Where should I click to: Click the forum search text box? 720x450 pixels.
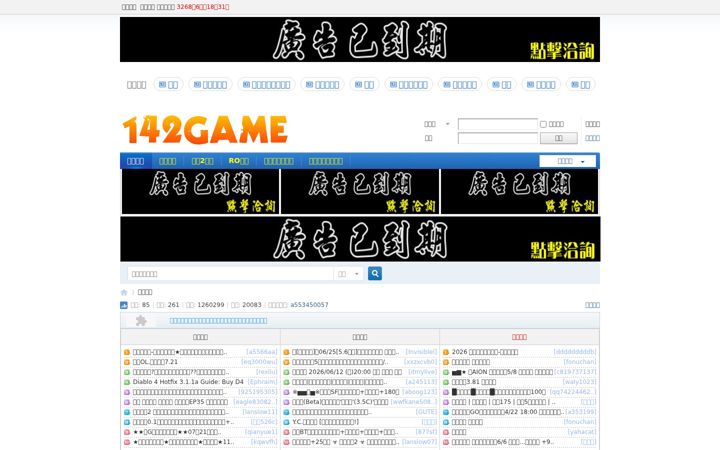point(230,274)
